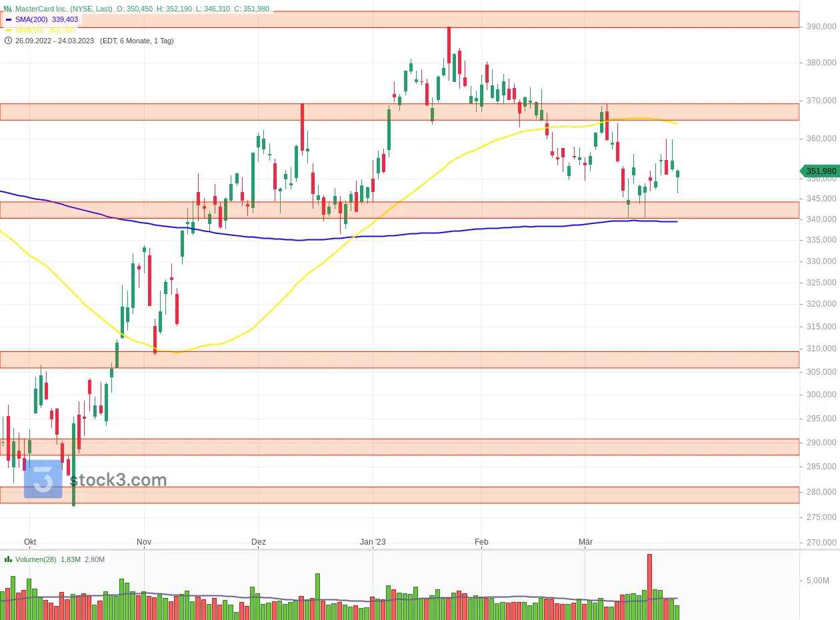Click the green current price tag 351,980
The height and width of the screenshot is (620, 840).
[819, 171]
